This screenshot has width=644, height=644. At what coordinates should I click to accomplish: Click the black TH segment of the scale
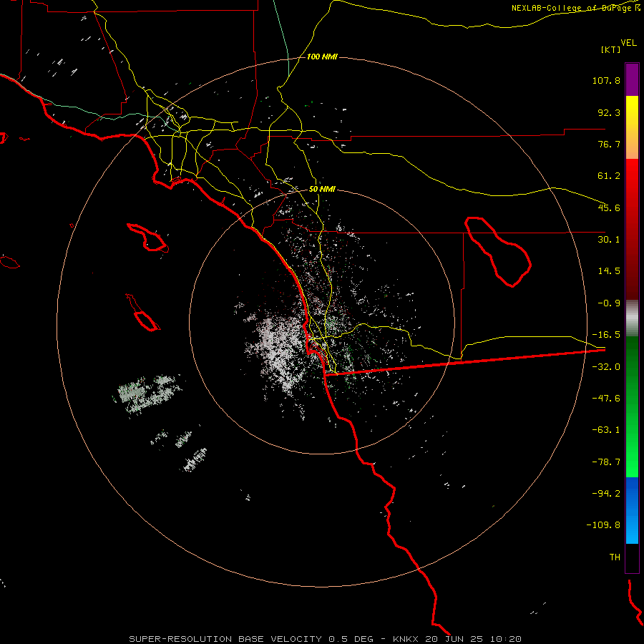tap(632, 557)
